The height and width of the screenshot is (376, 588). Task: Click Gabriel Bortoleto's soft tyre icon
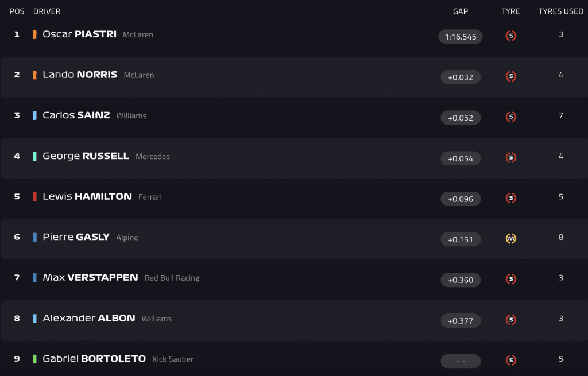coord(510,361)
